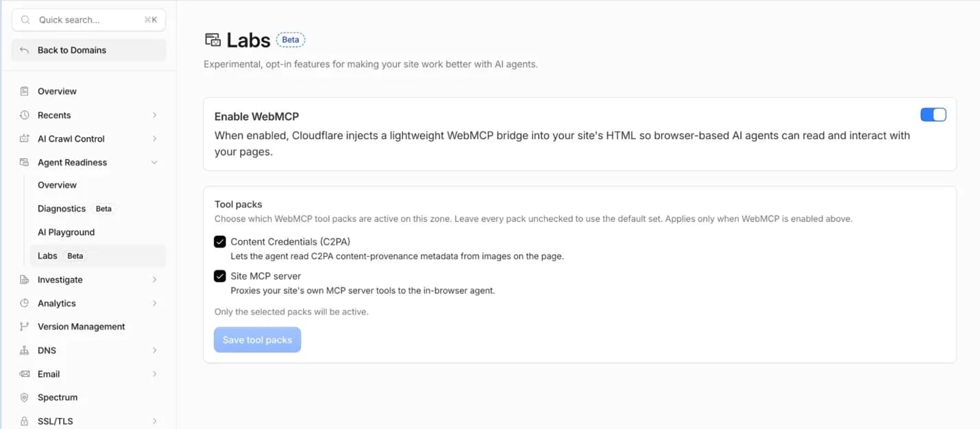Uncheck Content Credentials (C2PA) checkbox
The width and height of the screenshot is (980, 429).
[x=220, y=242]
